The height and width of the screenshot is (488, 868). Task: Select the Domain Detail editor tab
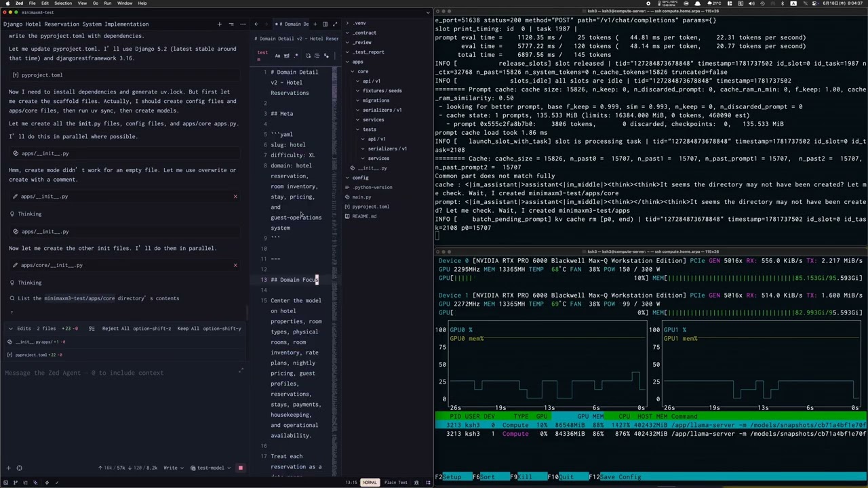pyautogui.click(x=292, y=24)
